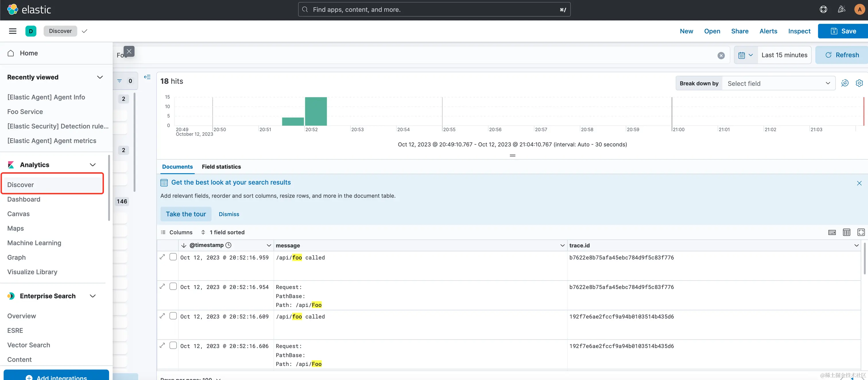Select checkbox for 20:52:16.959 row
The image size is (868, 380).
point(173,257)
